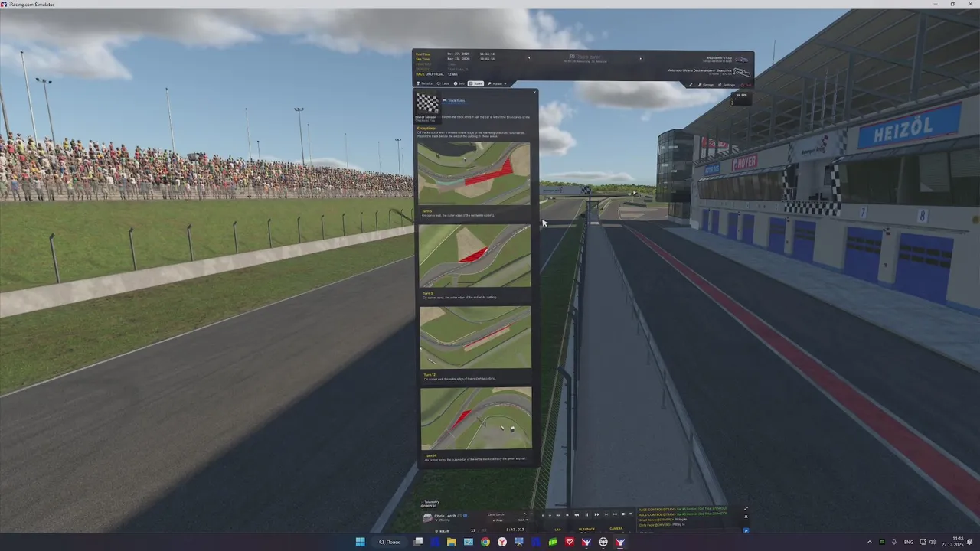Screen dimensions: 980x551
Task: Open the Chrome taskbar icon
Action: [485, 542]
